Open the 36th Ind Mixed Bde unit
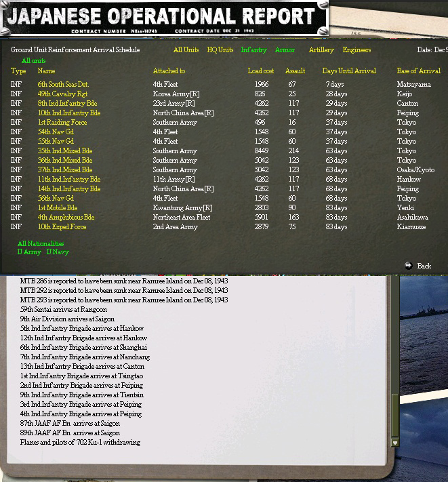Image resolution: width=448 pixels, height=482 pixels. [65, 160]
